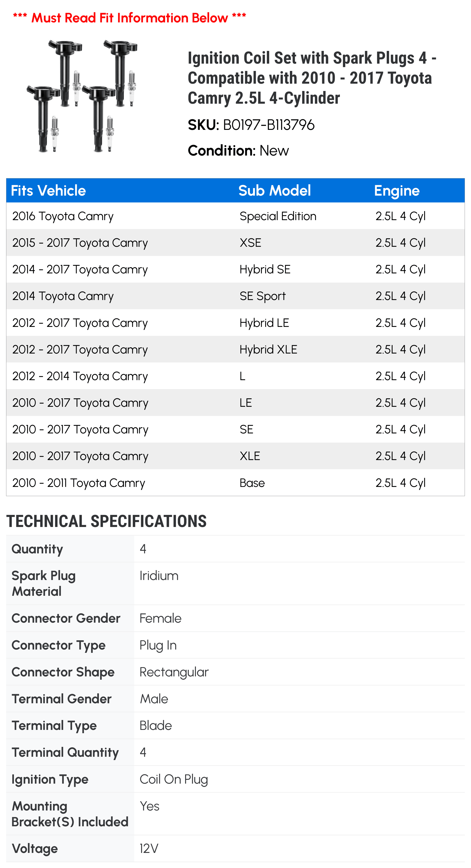Click the Sub Model column header

(274, 191)
